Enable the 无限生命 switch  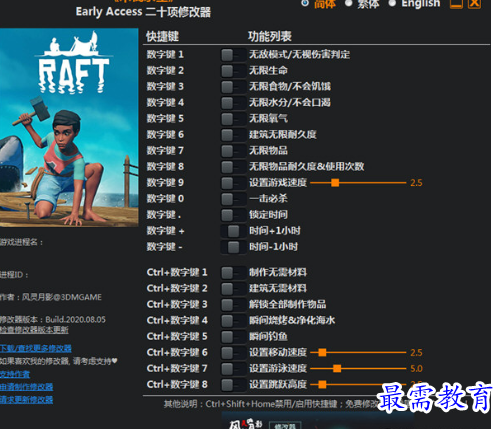(x=233, y=71)
